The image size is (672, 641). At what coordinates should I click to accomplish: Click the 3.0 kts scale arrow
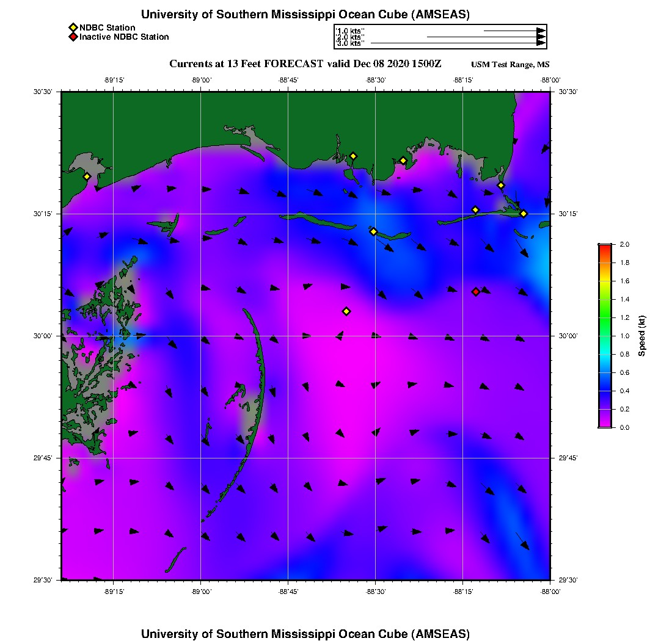coord(457,43)
